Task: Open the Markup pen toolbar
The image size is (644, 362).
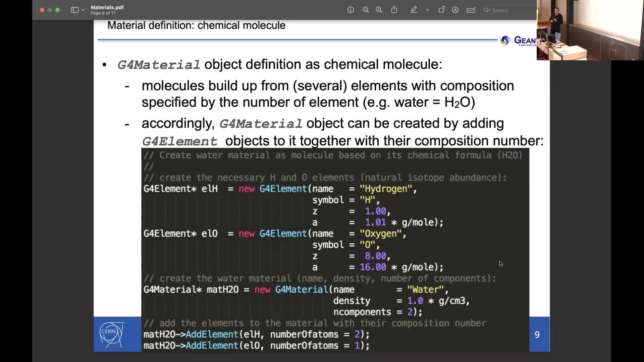Action: (x=414, y=10)
